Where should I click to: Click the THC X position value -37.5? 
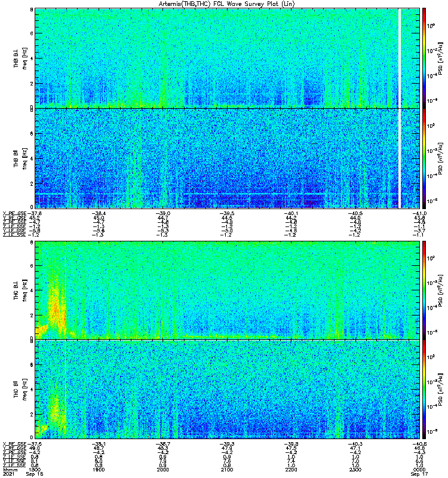point(35,444)
